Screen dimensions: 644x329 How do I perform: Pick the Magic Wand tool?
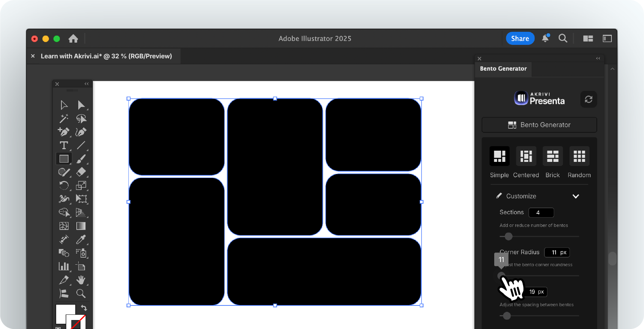tap(64, 119)
